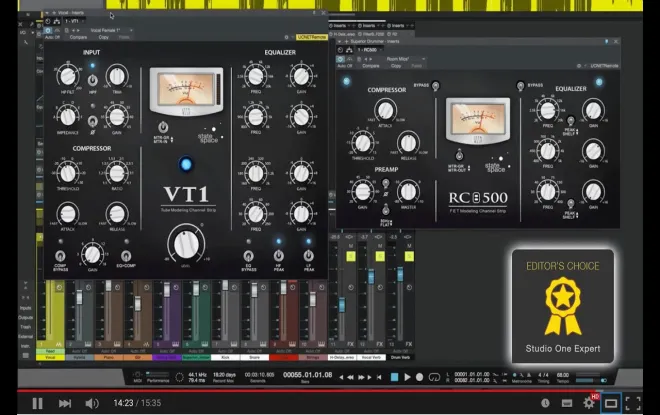The width and height of the screenshot is (660, 415).
Task: Expand the Superior Drummer - Inserts window menu arrow
Action: (340, 42)
